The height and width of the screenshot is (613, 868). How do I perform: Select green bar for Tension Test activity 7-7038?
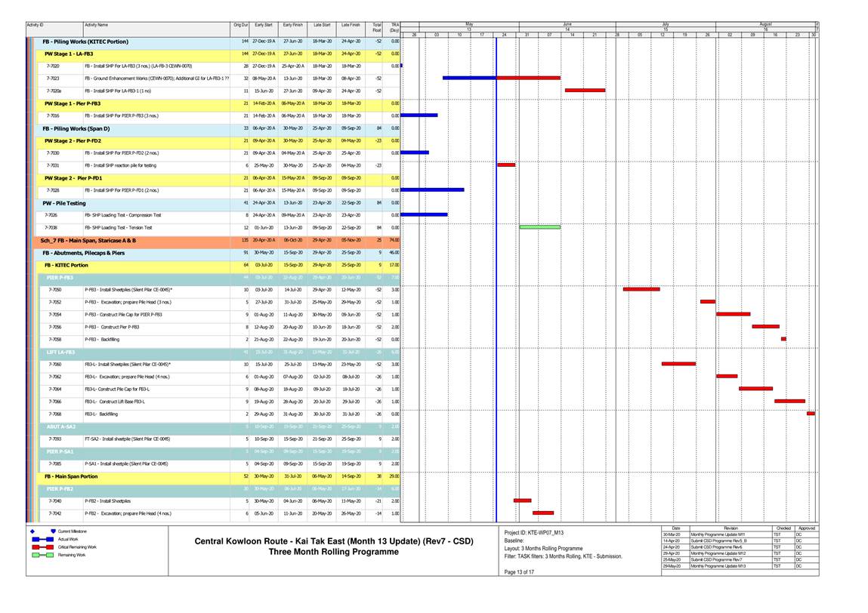pos(539,227)
